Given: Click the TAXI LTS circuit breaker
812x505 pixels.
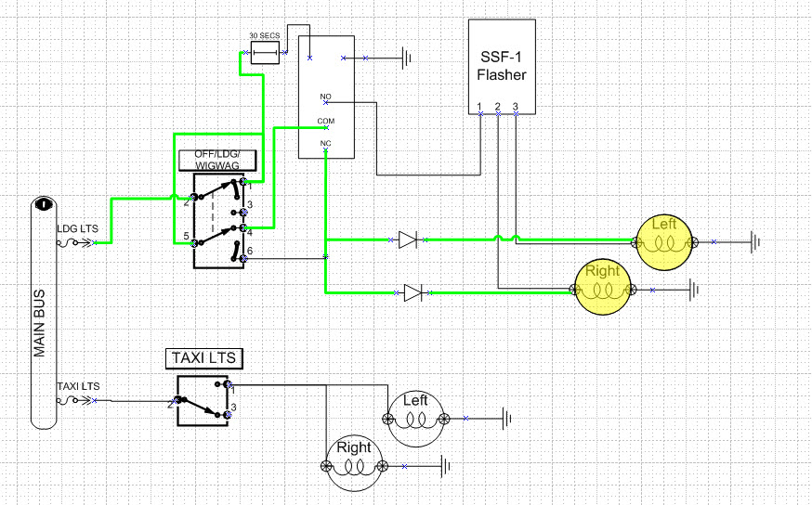Looking at the screenshot, I should (x=74, y=401).
